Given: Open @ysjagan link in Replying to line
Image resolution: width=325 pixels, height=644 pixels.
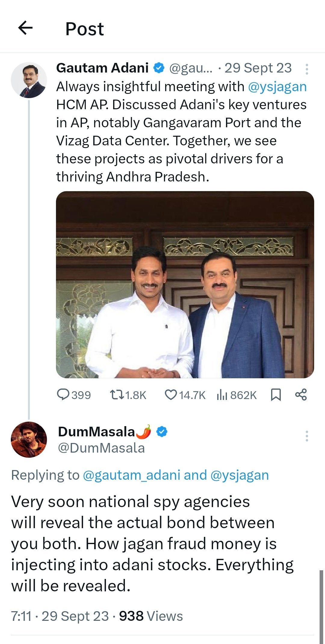Looking at the screenshot, I should (x=240, y=475).
